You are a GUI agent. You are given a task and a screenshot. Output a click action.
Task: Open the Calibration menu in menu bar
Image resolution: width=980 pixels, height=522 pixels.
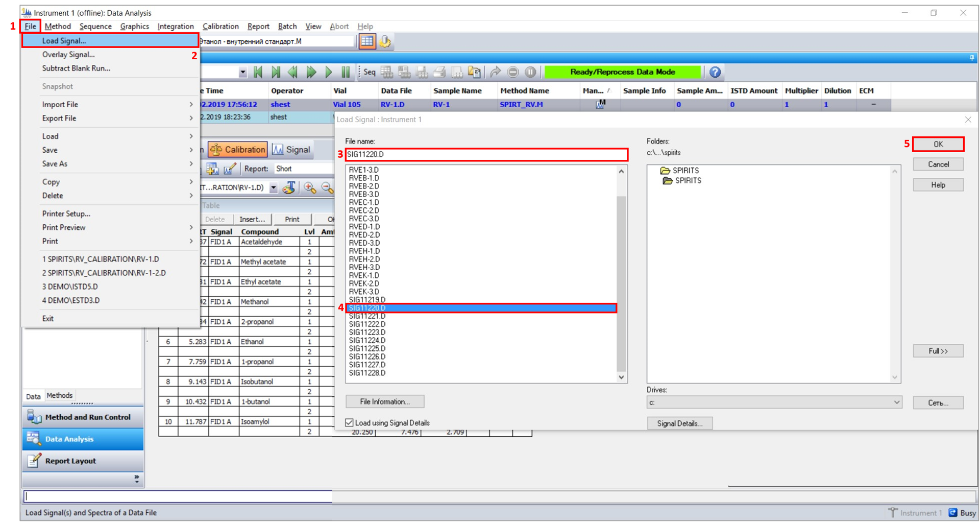coord(220,26)
